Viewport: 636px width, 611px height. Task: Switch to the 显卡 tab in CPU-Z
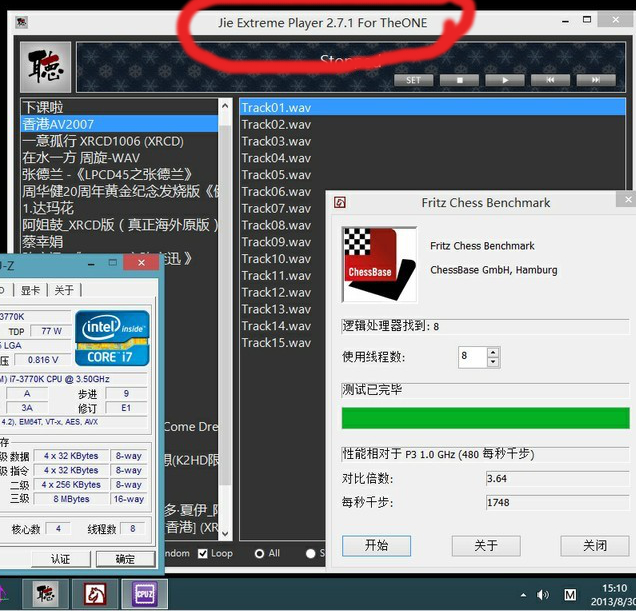[x=30, y=290]
